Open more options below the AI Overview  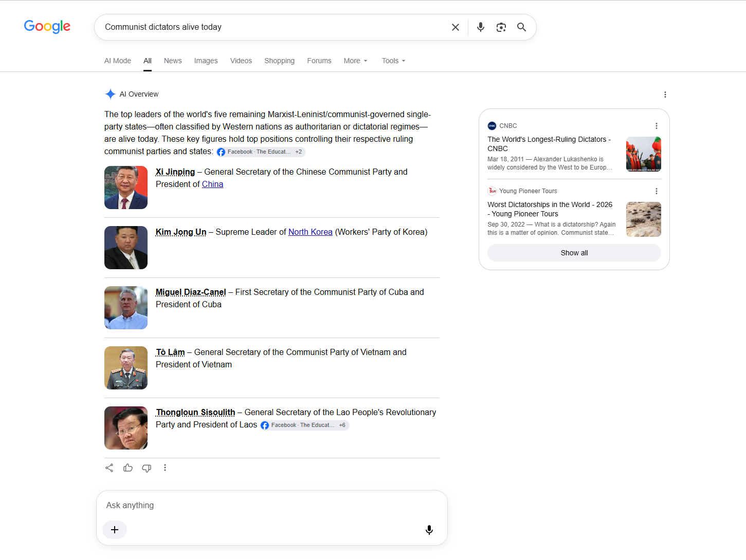tap(165, 468)
